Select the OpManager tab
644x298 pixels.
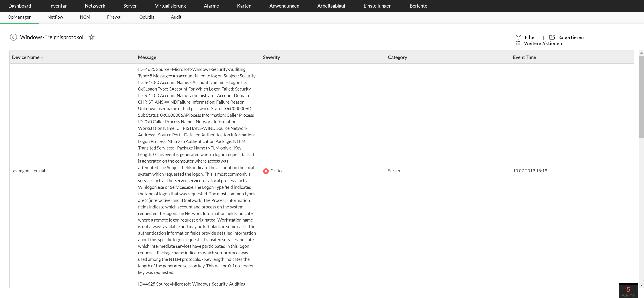point(19,17)
